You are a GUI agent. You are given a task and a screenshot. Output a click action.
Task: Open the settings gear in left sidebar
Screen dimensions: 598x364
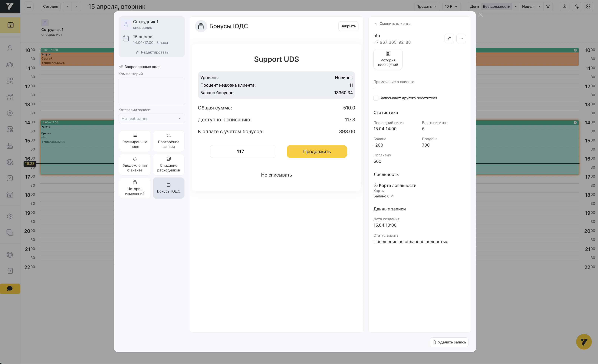pos(10,216)
